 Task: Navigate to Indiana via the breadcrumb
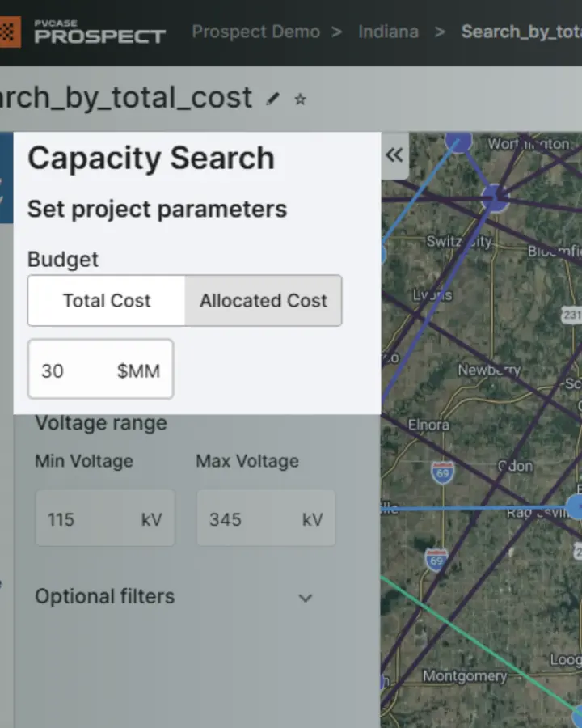[x=388, y=32]
